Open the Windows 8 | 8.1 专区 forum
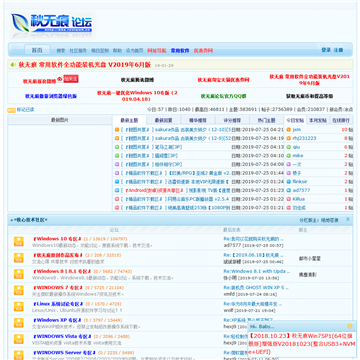Image resolution: width=360 pixels, height=360 pixels. [61, 271]
